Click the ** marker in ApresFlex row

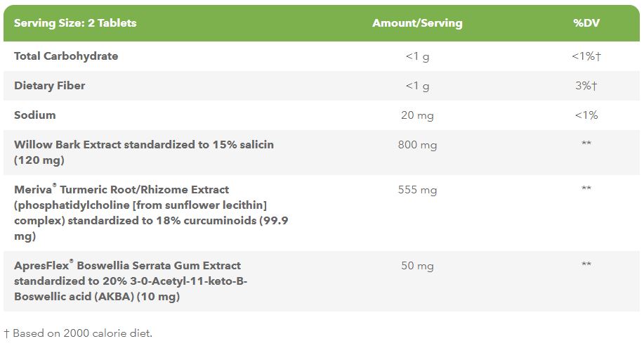coord(586,266)
